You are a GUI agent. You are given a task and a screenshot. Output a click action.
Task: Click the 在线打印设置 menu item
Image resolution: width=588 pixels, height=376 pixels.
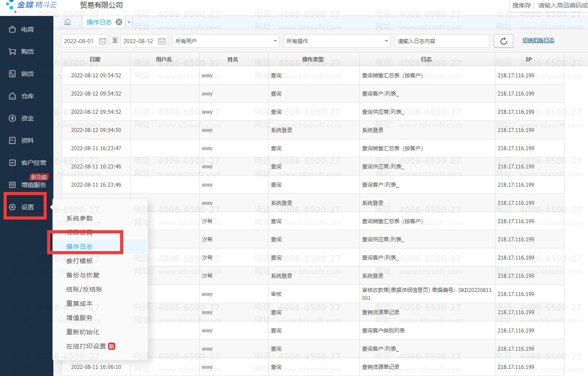[x=86, y=346]
